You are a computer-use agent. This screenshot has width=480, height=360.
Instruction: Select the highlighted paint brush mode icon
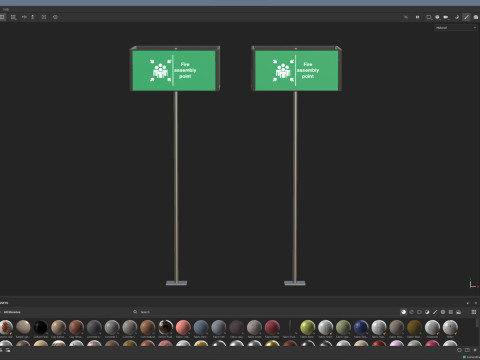[466, 17]
